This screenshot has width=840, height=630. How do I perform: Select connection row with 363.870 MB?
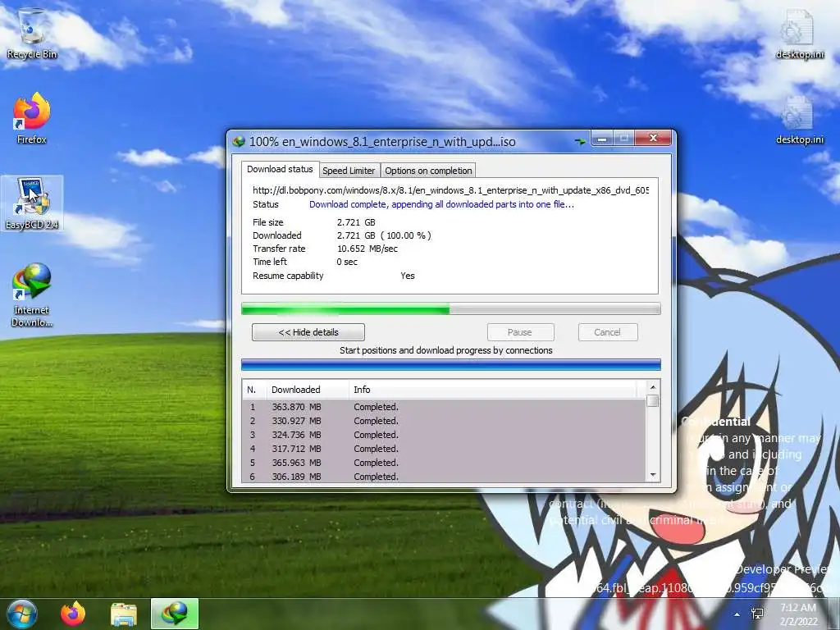pos(444,407)
